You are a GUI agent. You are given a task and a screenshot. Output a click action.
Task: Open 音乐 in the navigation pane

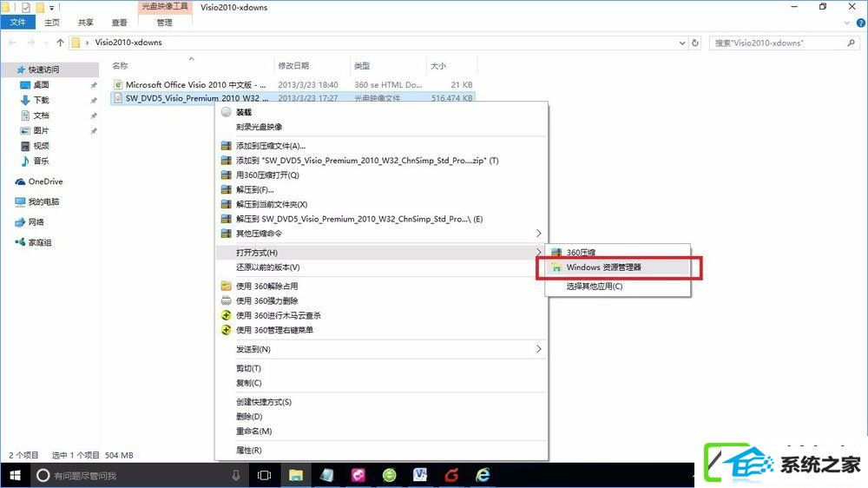(41, 161)
